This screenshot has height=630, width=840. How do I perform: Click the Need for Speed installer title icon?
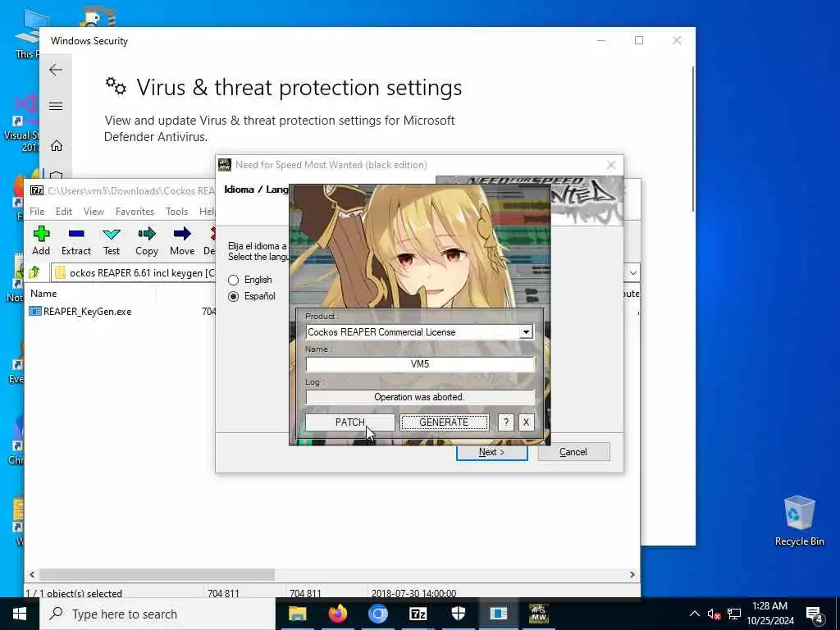click(x=225, y=164)
